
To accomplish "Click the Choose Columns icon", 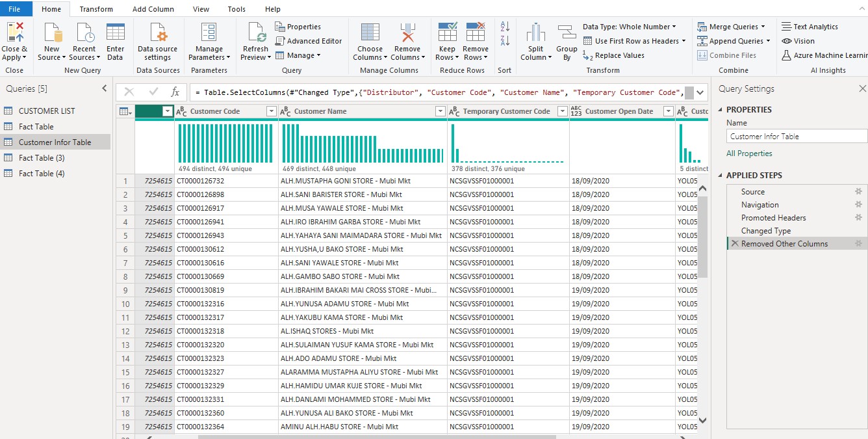I will click(370, 32).
